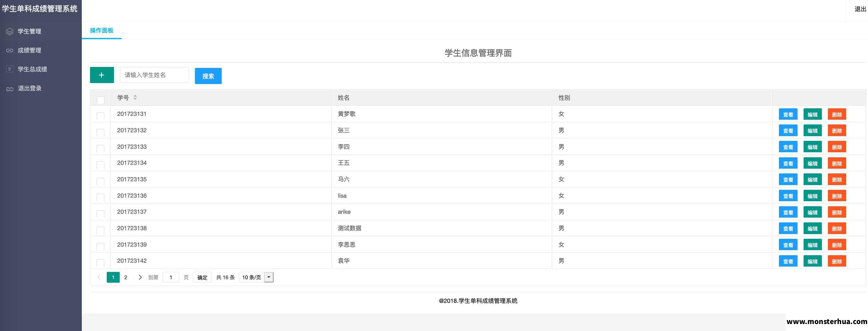Check the row checkbox for 201723135

coord(100,182)
